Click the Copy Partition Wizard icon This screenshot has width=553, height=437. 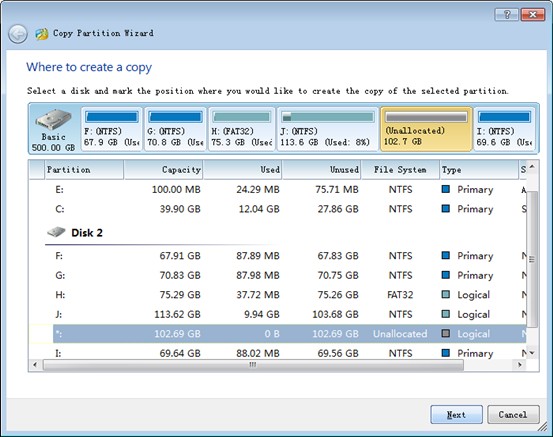tap(42, 34)
